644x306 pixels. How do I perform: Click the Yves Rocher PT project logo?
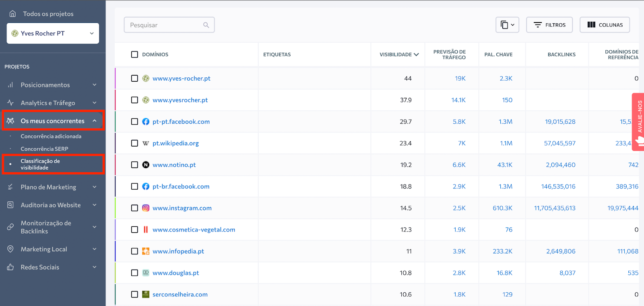(15, 33)
